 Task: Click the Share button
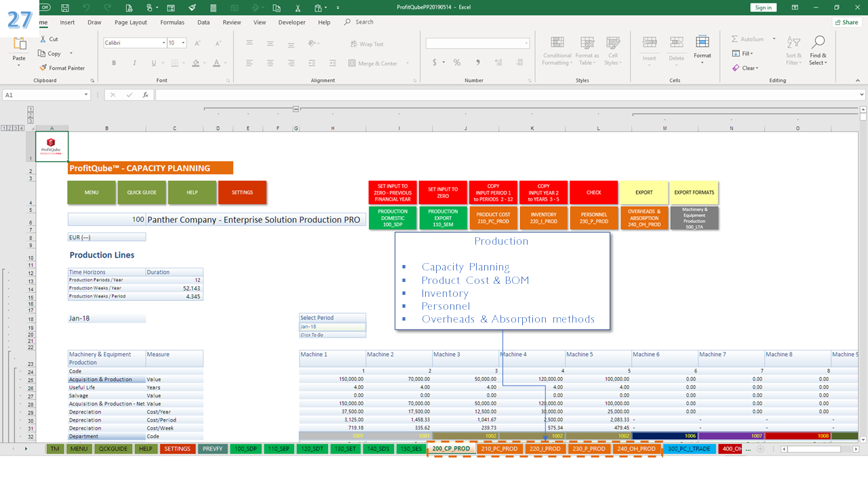point(846,22)
